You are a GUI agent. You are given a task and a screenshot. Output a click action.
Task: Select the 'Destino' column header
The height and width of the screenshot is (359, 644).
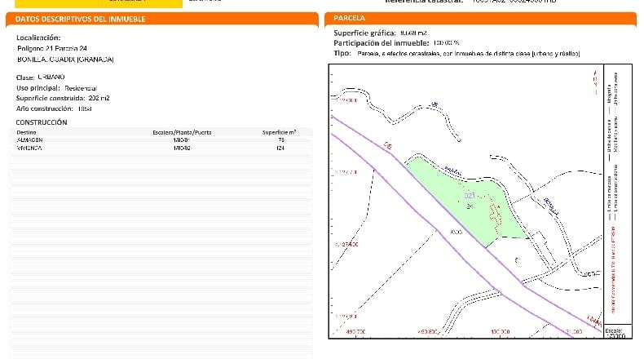pos(26,132)
